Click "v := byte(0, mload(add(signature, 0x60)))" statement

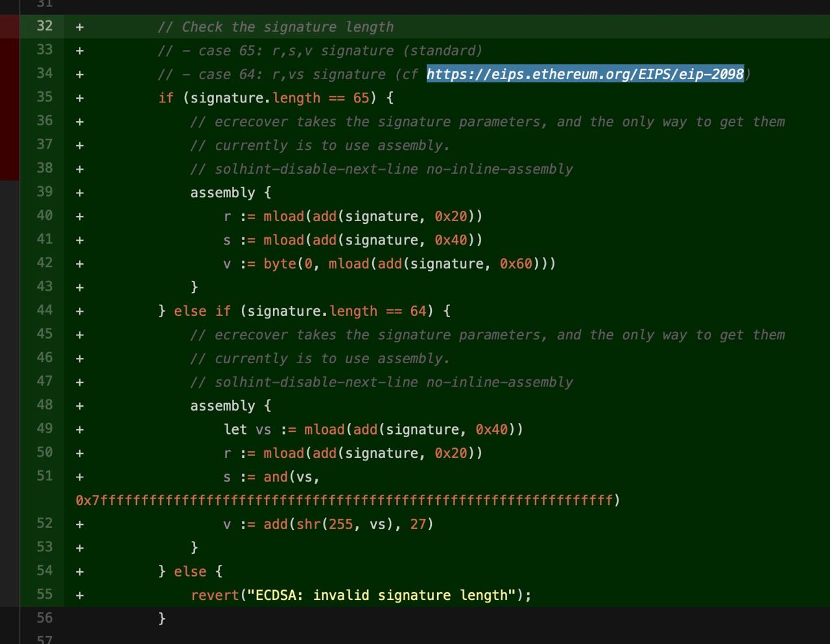click(x=390, y=264)
